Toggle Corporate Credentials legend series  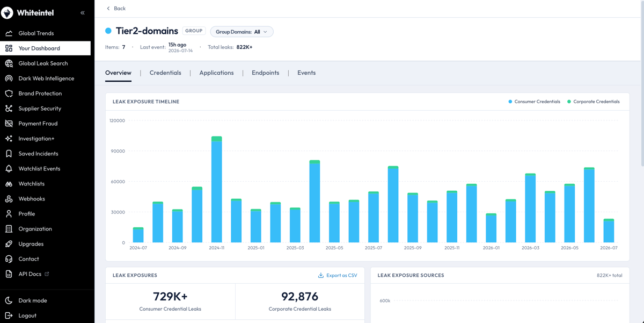point(593,102)
